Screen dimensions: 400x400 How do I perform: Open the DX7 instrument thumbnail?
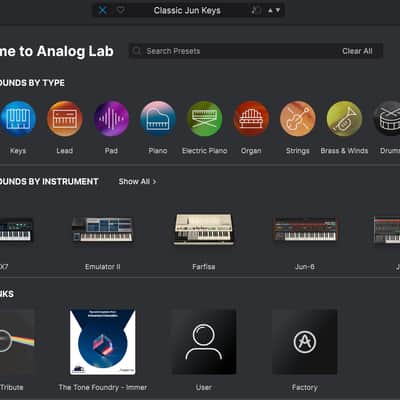[x=16, y=230]
